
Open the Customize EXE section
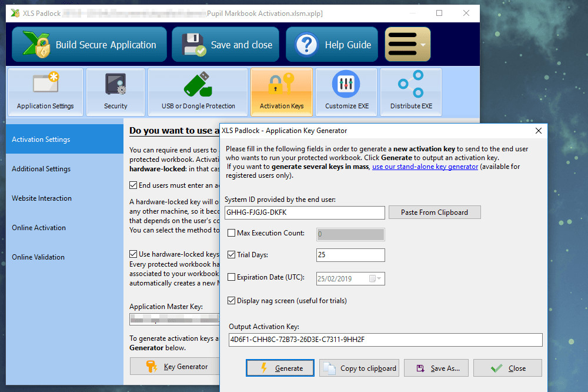346,92
